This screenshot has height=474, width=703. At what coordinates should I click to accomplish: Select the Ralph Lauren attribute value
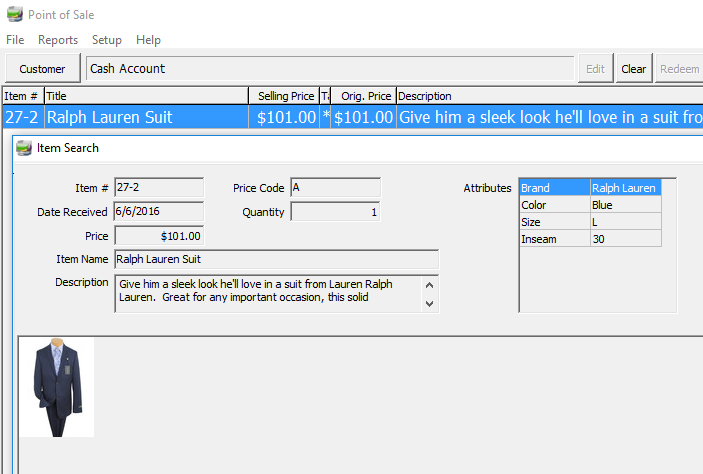click(626, 187)
